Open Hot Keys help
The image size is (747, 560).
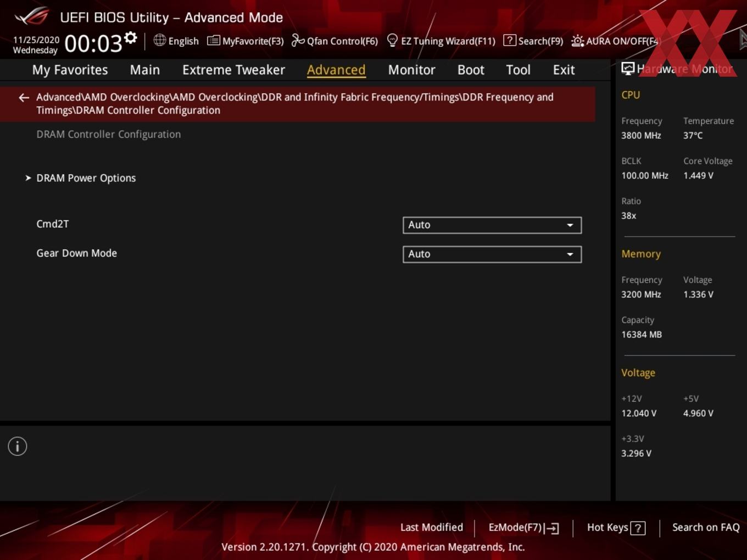(616, 528)
